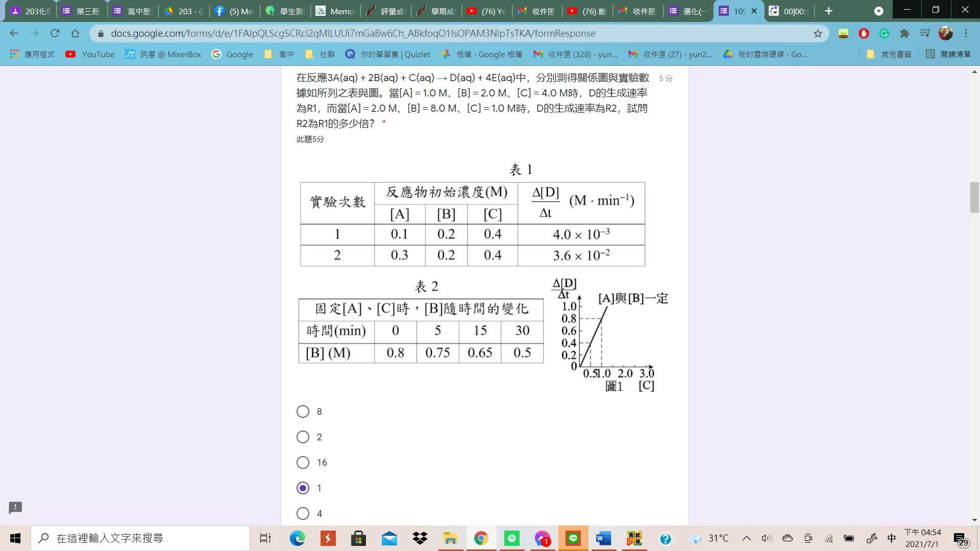Open the Google bookmark
This screenshot has width=980, height=551.
232,54
